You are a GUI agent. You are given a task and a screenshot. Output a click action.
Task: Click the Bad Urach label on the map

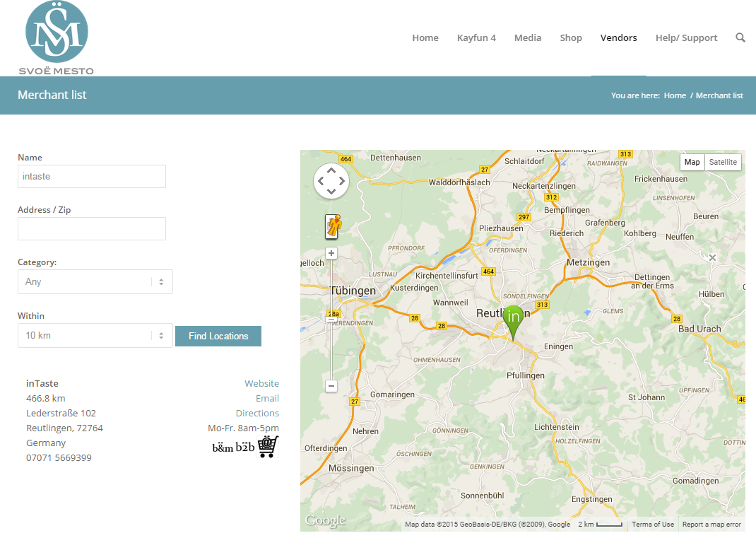tap(699, 329)
